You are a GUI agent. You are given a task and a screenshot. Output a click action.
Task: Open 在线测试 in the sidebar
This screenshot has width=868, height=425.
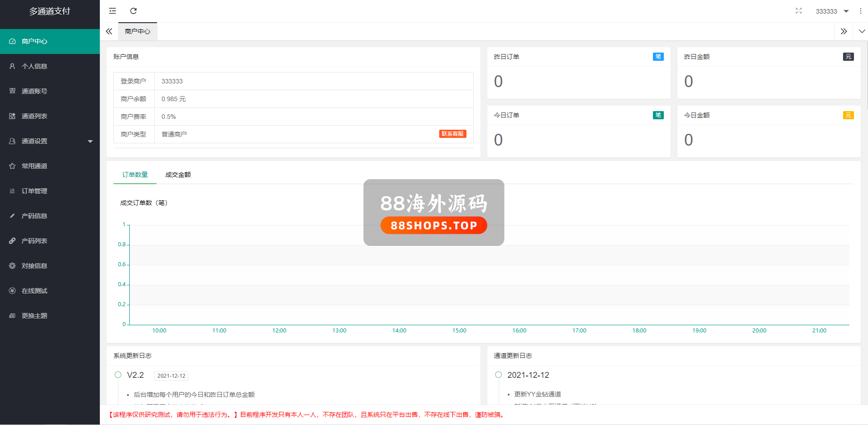coord(34,291)
